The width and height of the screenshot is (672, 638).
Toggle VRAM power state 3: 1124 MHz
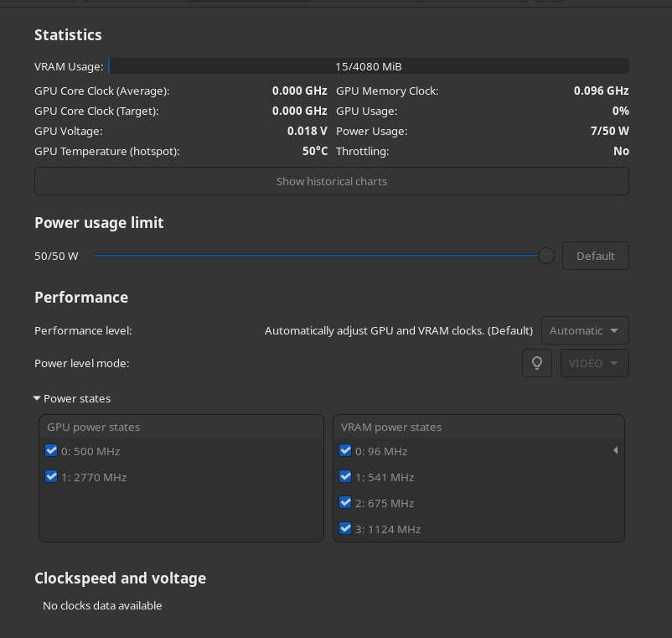click(345, 528)
